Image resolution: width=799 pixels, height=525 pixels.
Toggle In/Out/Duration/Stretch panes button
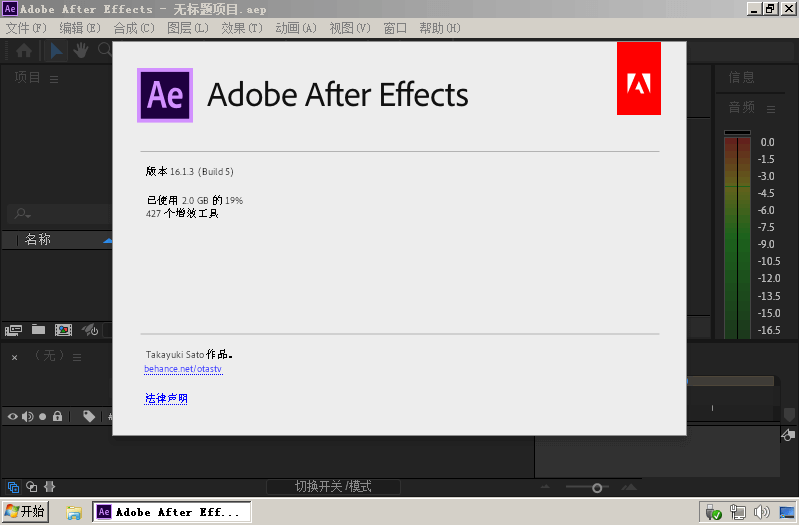(x=49, y=487)
